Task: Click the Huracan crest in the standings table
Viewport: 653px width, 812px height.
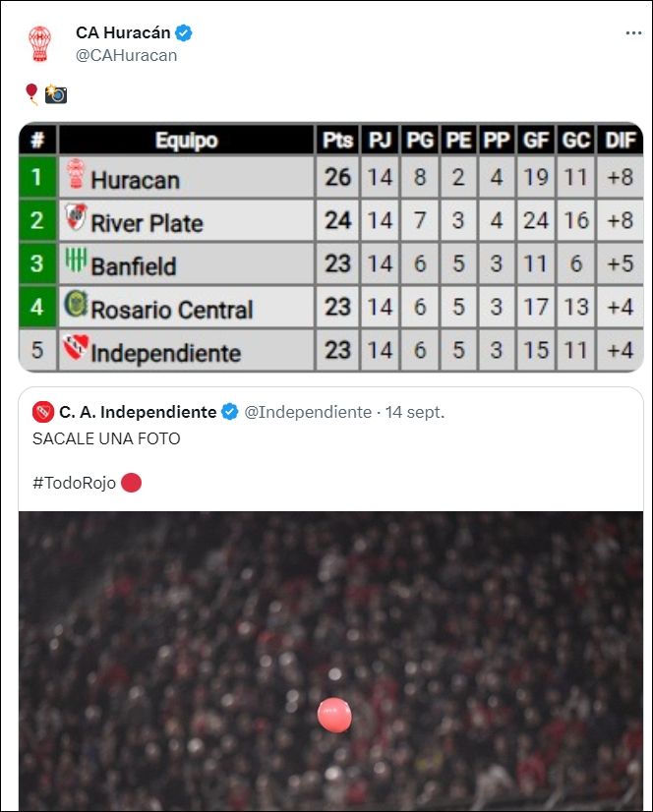Action: (x=75, y=176)
